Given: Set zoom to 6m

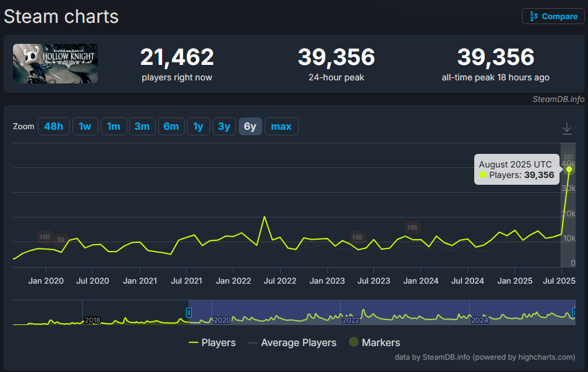Looking at the screenshot, I should (171, 126).
